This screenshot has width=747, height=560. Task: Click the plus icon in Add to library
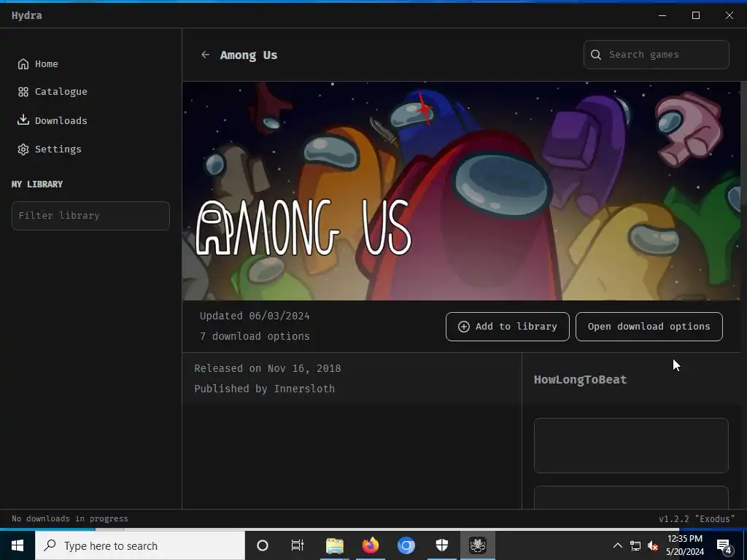coord(463,327)
